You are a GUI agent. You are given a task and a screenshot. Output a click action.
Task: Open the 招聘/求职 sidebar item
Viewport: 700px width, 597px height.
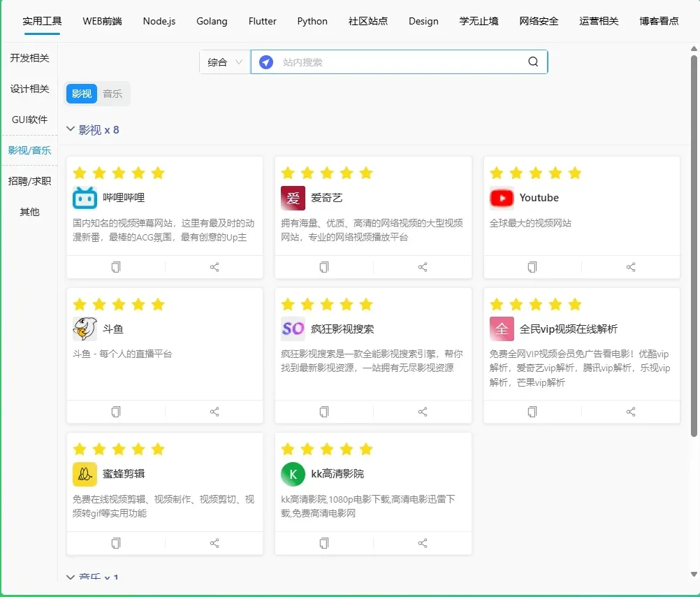click(x=29, y=181)
